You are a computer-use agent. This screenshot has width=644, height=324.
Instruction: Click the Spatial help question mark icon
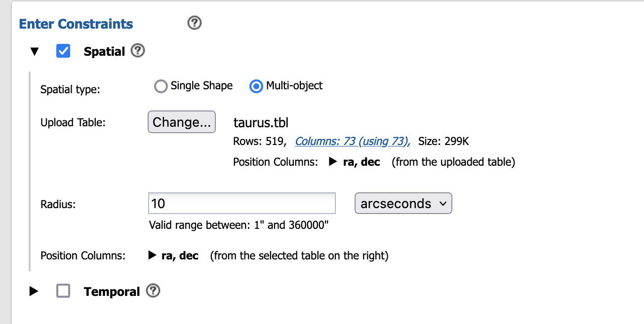(138, 50)
